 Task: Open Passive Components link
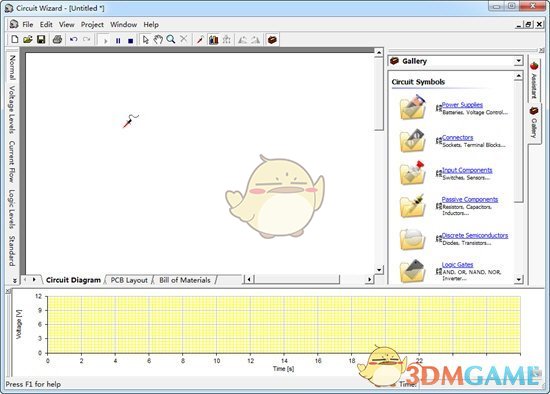tap(470, 199)
